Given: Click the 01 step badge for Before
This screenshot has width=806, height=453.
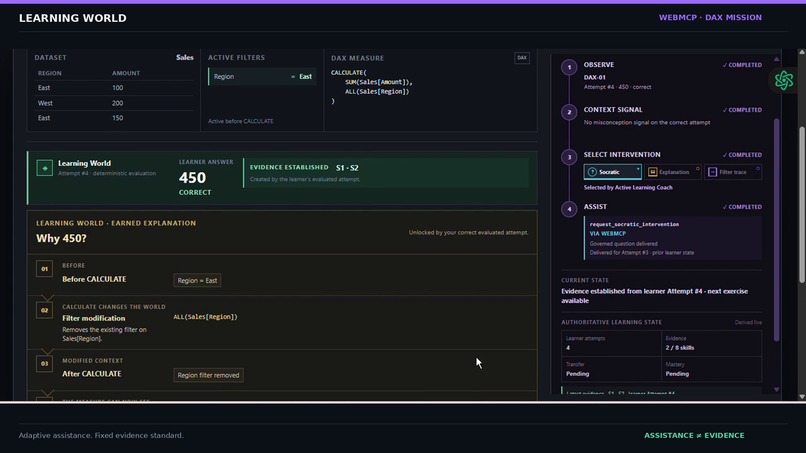Looking at the screenshot, I should (x=44, y=269).
